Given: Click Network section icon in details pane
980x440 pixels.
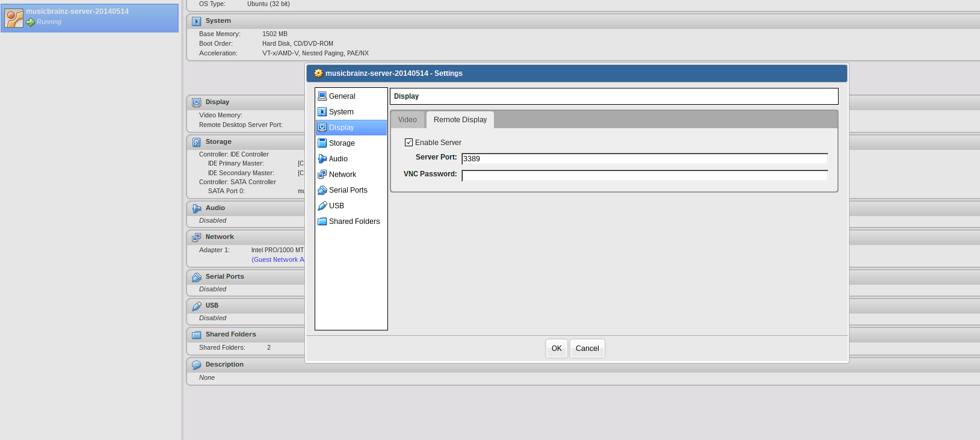Looking at the screenshot, I should (x=196, y=237).
